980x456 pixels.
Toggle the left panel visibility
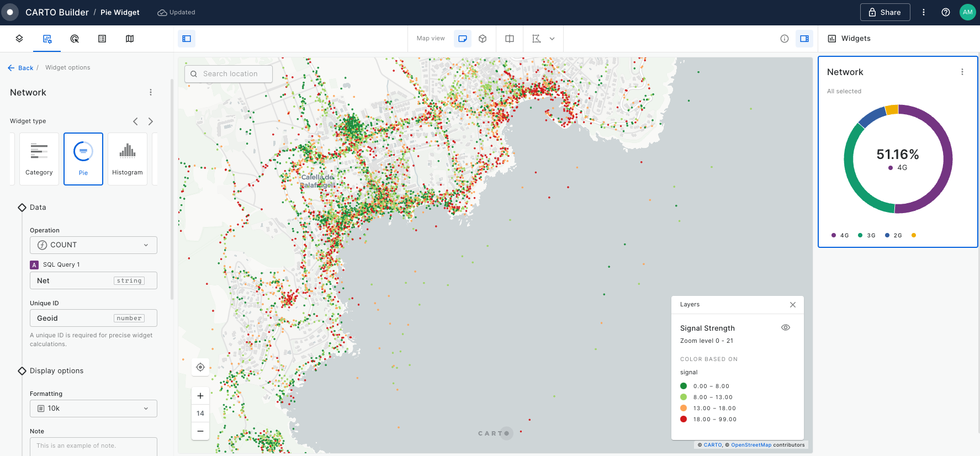[187, 39]
